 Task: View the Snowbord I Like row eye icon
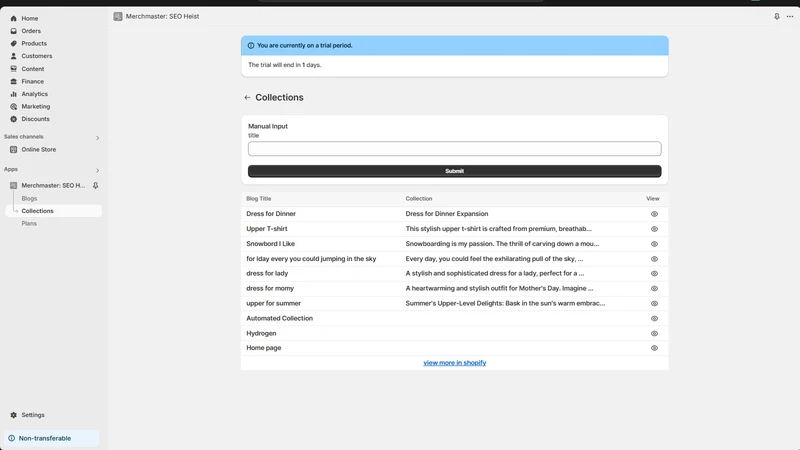click(x=654, y=244)
